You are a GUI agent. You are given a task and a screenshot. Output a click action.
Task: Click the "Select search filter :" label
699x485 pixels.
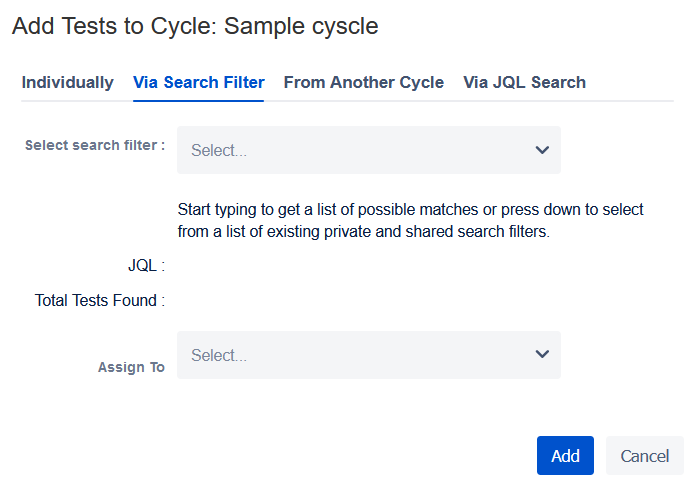(95, 145)
